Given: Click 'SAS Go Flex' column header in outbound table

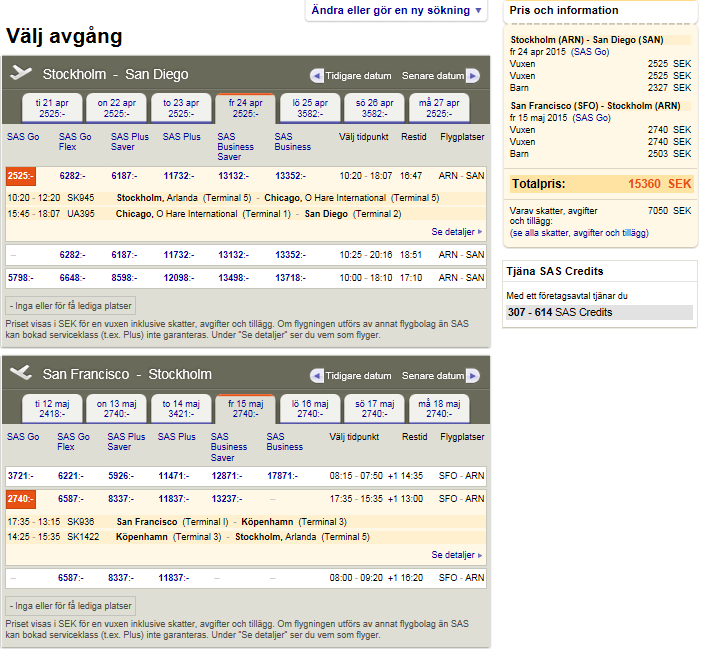Looking at the screenshot, I should (x=75, y=142).
